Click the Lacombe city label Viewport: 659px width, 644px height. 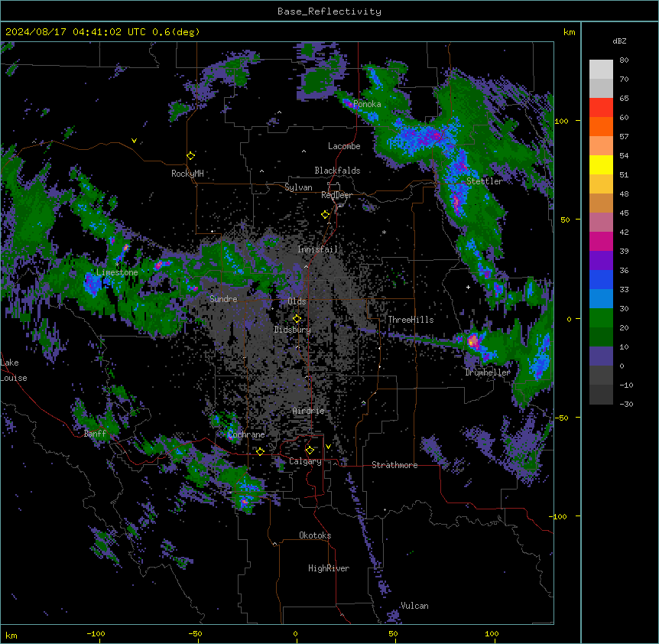(x=344, y=146)
